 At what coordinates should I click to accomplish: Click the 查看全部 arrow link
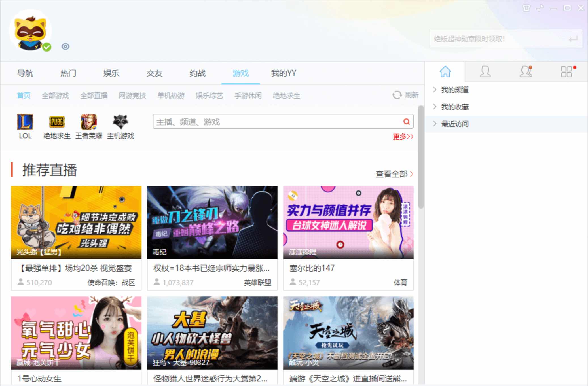tap(394, 174)
